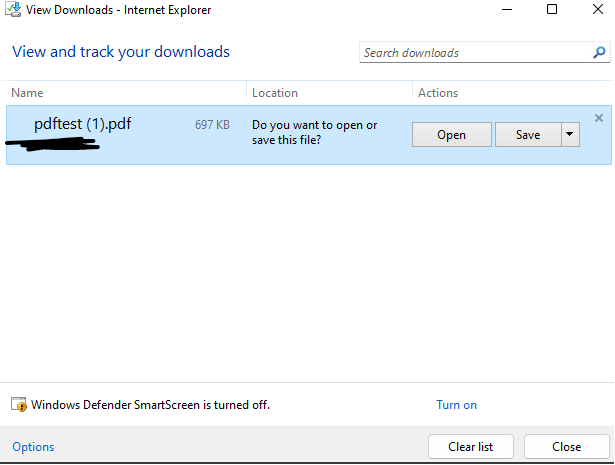Image resolution: width=615 pixels, height=465 pixels.
Task: Close window with title bar X
Action: click(x=598, y=9)
